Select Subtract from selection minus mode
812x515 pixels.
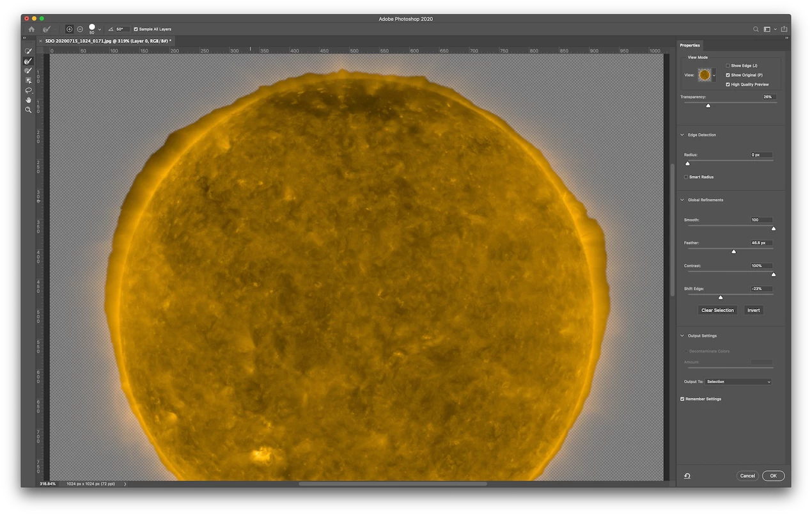(80, 29)
